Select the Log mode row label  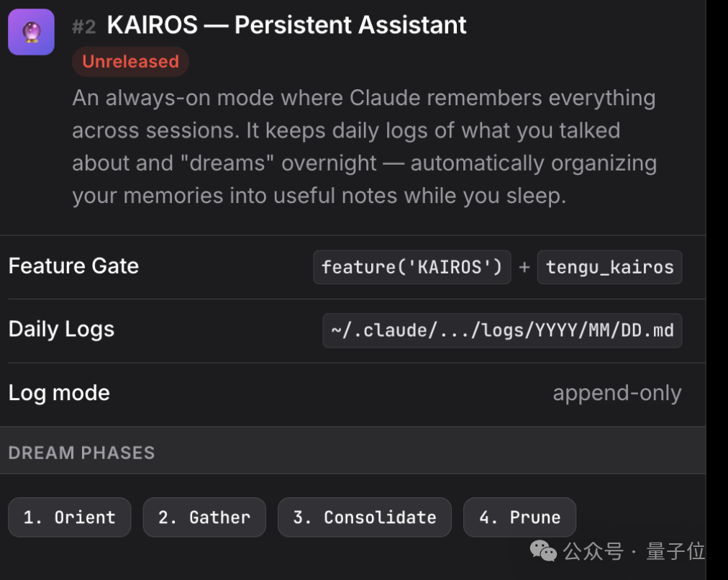tap(59, 393)
